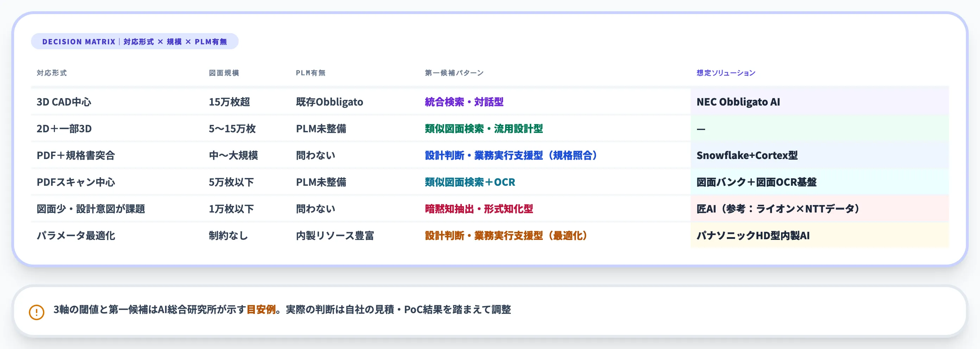Click PLM未整備 in the PDFスキャン中心 row
This screenshot has height=349, width=980.
pos(321,182)
